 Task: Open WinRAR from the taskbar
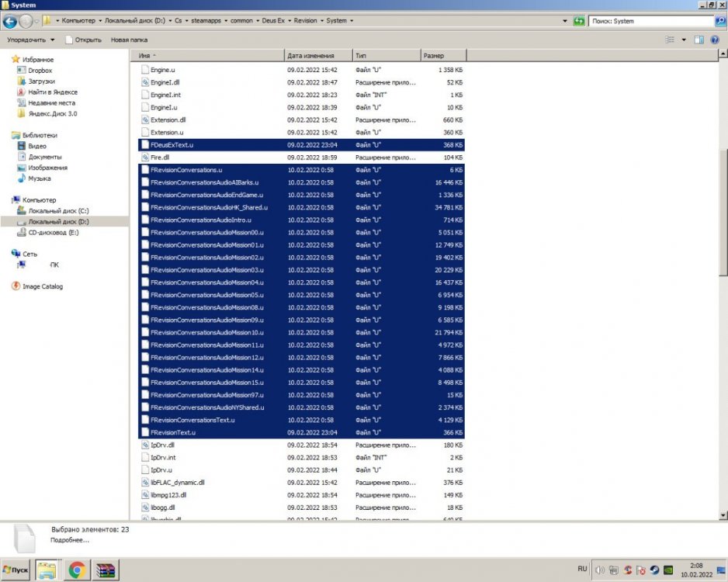point(104,570)
